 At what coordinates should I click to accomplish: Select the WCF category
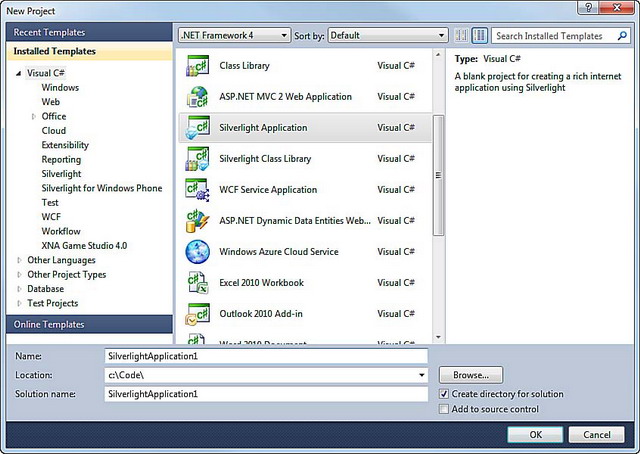point(51,217)
